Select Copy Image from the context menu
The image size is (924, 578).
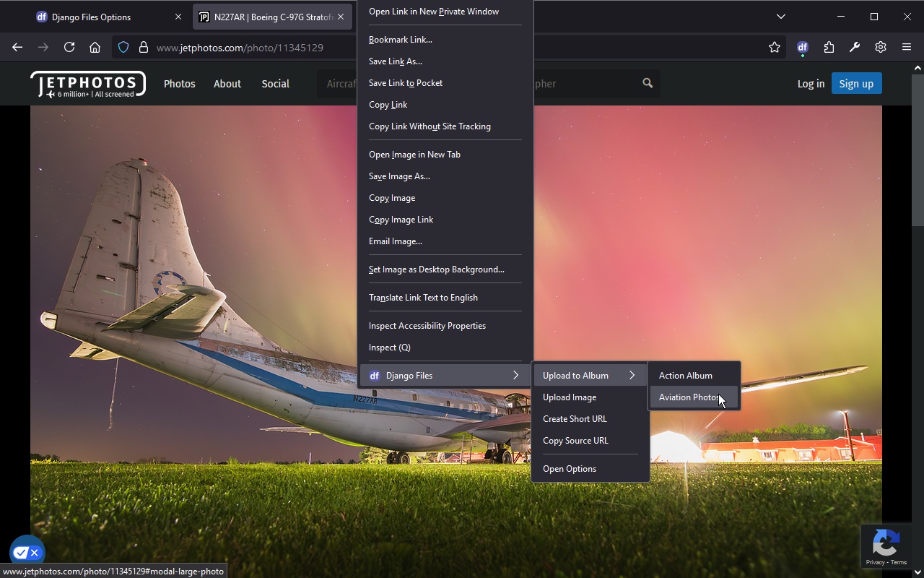pos(392,197)
